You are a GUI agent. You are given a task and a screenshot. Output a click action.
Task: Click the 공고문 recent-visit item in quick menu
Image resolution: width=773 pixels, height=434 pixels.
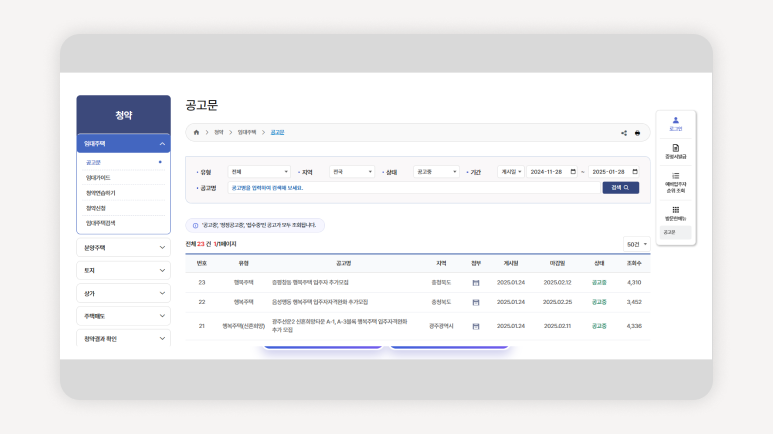(x=675, y=232)
